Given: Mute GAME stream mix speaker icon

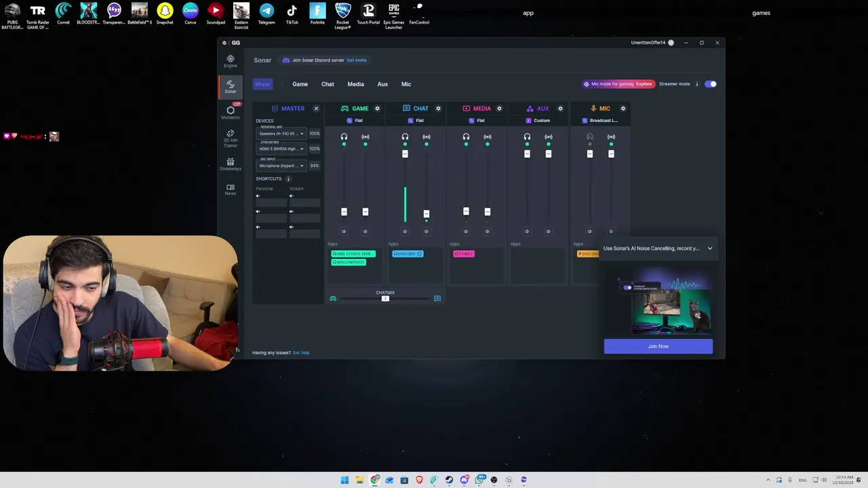Looking at the screenshot, I should point(365,231).
